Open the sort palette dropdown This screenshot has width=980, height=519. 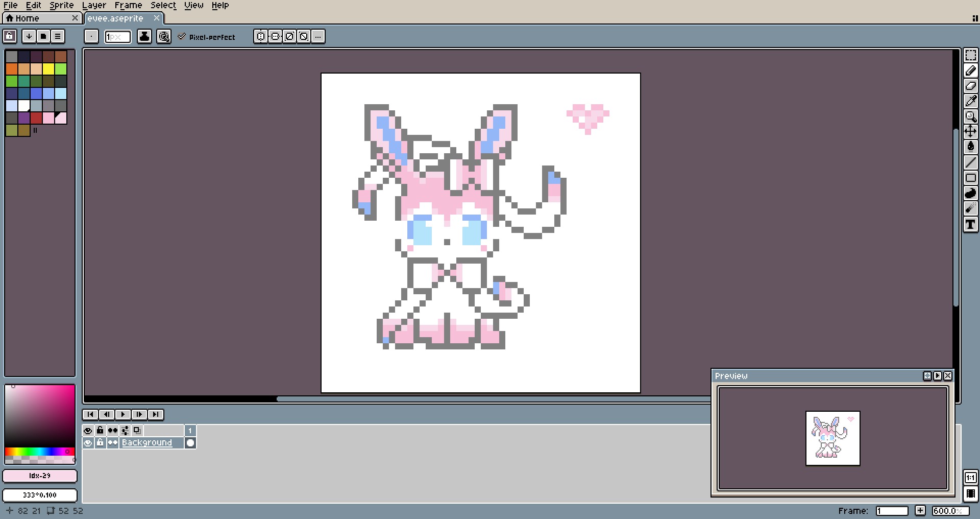pyautogui.click(x=29, y=36)
